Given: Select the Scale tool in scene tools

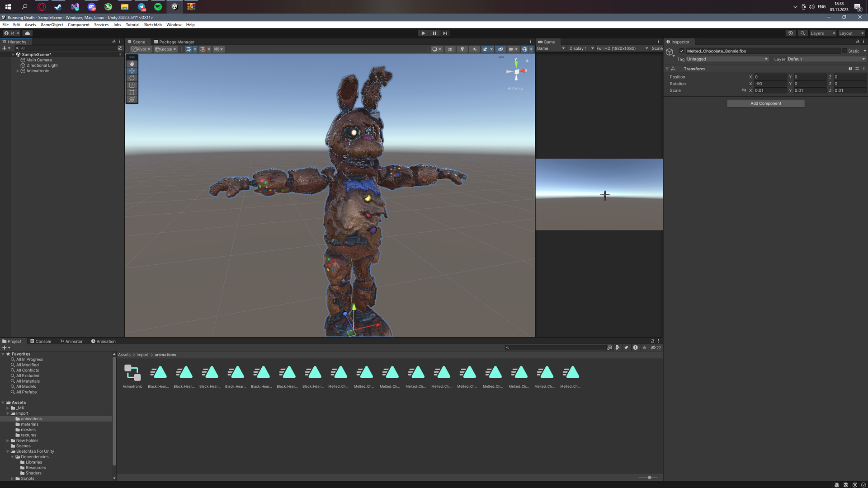Looking at the screenshot, I should [x=132, y=85].
